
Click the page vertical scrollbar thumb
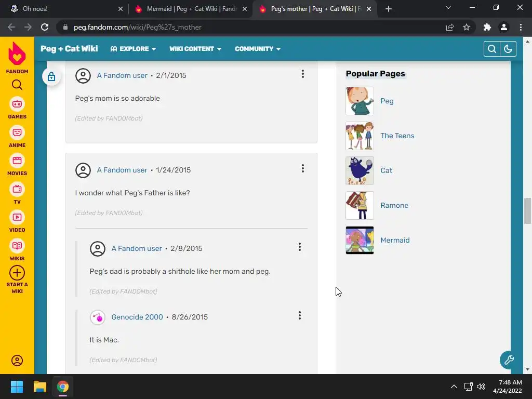(527, 210)
